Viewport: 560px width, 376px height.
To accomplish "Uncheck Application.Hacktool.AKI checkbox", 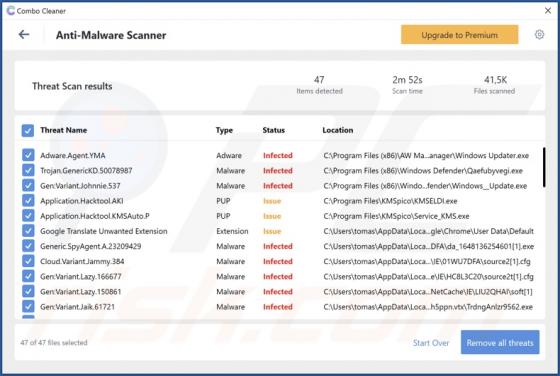I will pyautogui.click(x=28, y=201).
